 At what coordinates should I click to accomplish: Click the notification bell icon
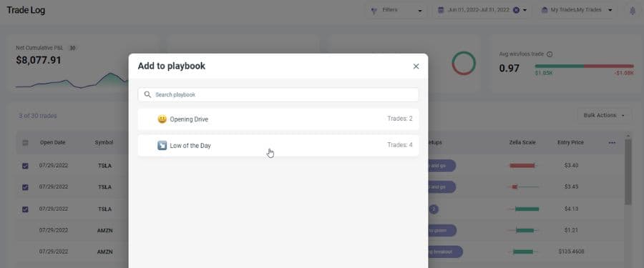632,11
